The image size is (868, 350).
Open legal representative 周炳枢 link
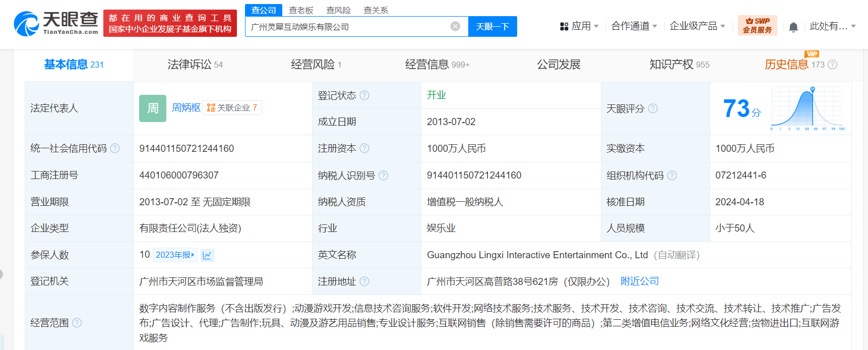[186, 108]
